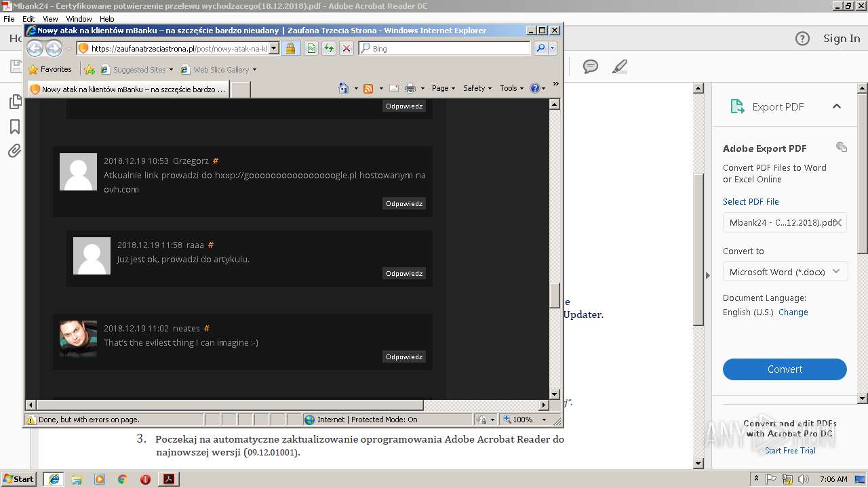Click the volume icon in system tray
868x488 pixels.
[804, 479]
